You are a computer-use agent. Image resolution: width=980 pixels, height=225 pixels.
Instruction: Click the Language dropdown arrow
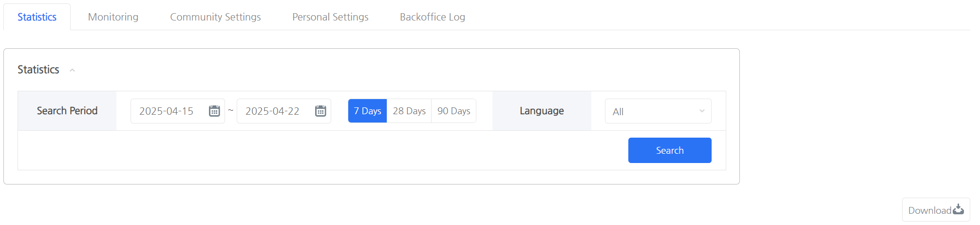point(702,111)
